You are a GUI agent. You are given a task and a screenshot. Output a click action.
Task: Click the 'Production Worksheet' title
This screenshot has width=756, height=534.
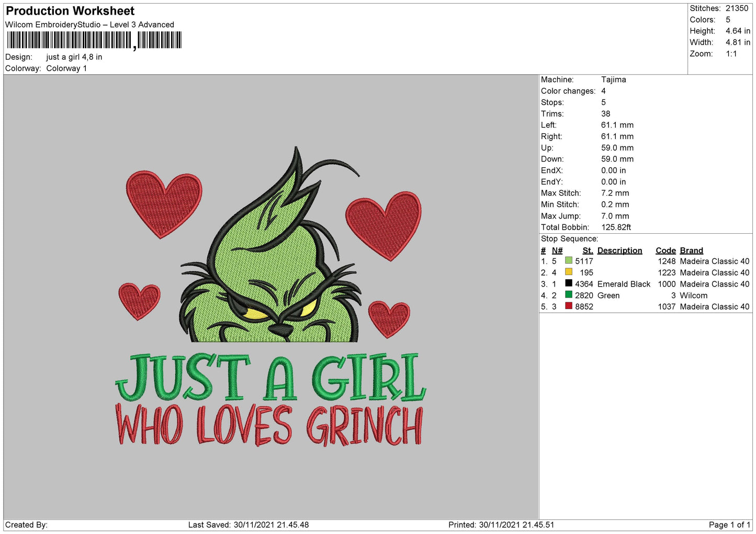click(x=70, y=11)
